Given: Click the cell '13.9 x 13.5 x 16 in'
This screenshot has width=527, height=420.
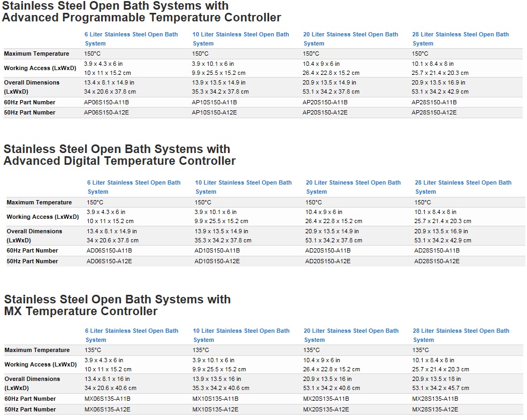Looking at the screenshot, I should pyautogui.click(x=217, y=379).
